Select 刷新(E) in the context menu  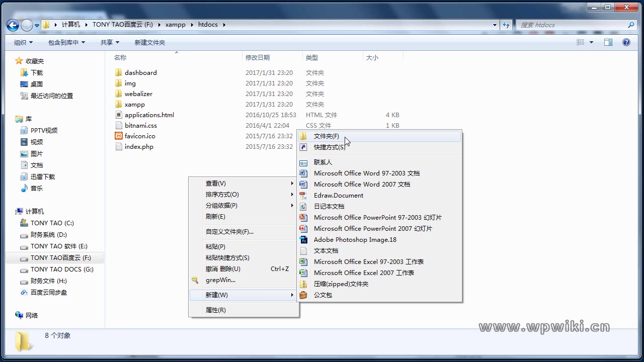pyautogui.click(x=244, y=216)
